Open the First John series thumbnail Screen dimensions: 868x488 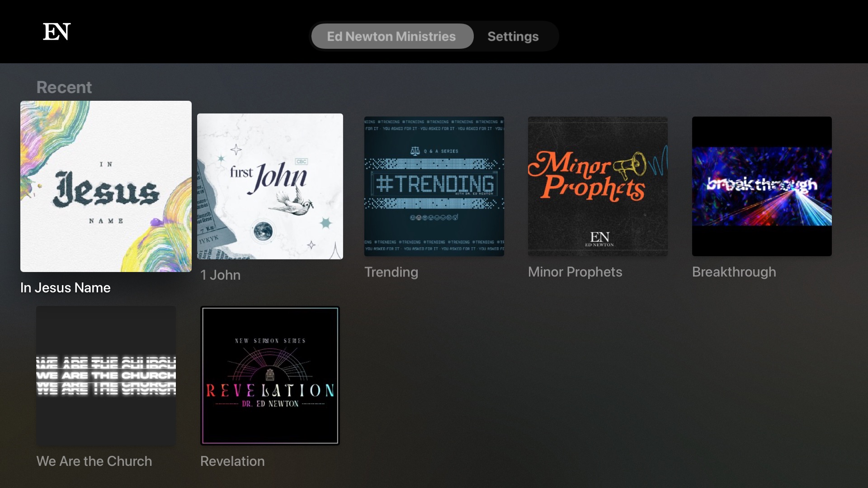click(x=270, y=186)
